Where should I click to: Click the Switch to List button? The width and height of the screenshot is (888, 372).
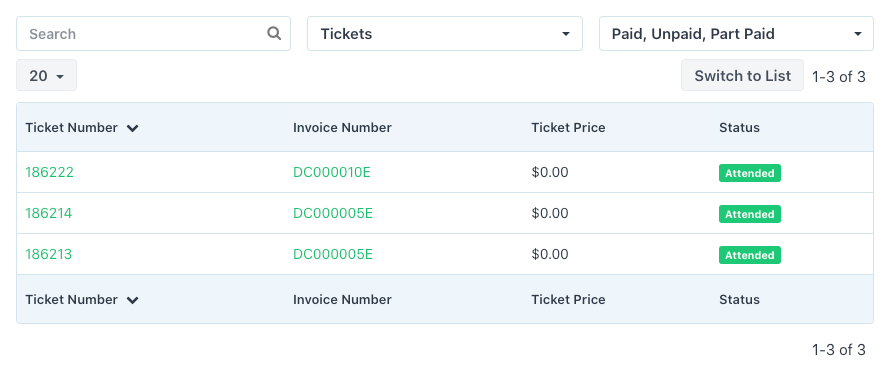(742, 75)
